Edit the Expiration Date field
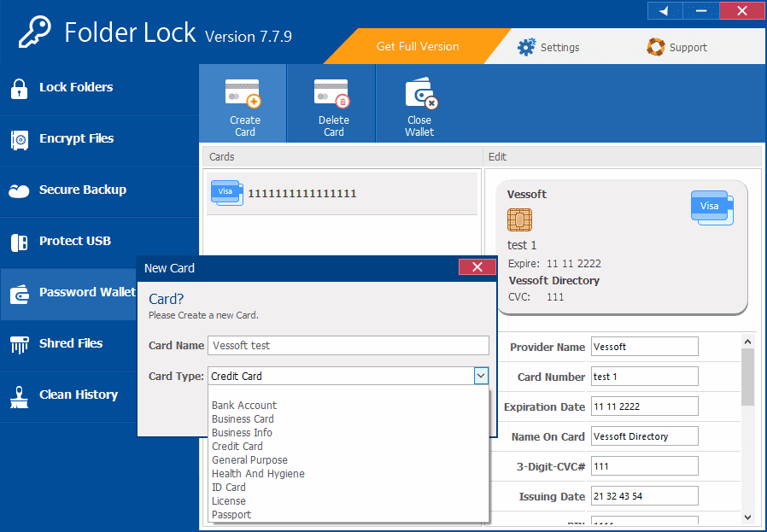Image resolution: width=767 pixels, height=532 pixels. tap(644, 406)
